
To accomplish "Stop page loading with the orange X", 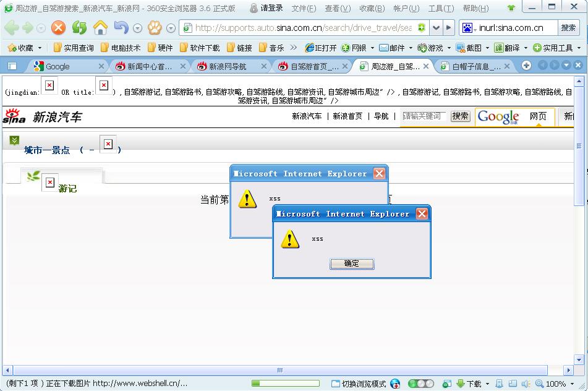I will click(x=58, y=28).
